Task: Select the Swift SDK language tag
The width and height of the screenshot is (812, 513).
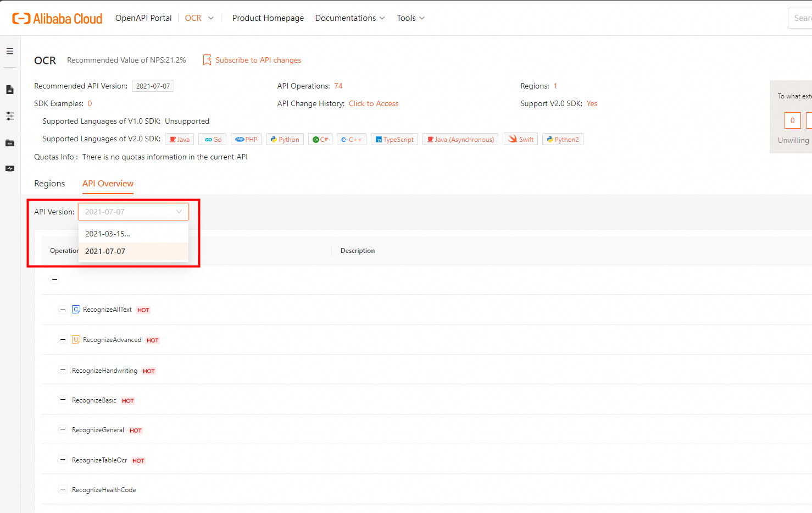Action: [x=520, y=140]
